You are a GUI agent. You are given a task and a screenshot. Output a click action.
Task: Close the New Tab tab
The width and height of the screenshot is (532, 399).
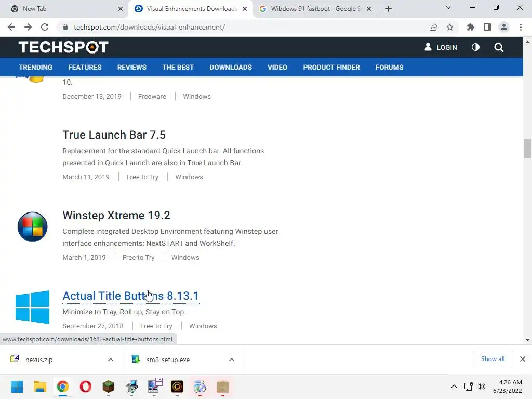coord(121,9)
